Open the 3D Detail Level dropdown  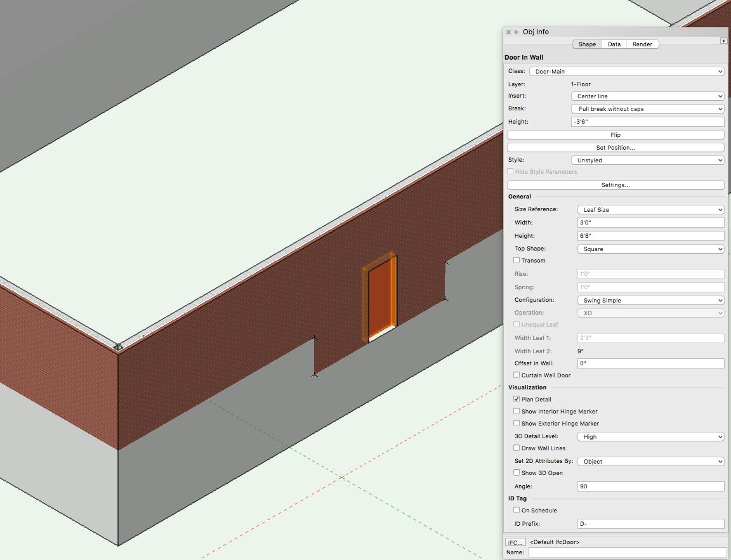click(x=650, y=437)
